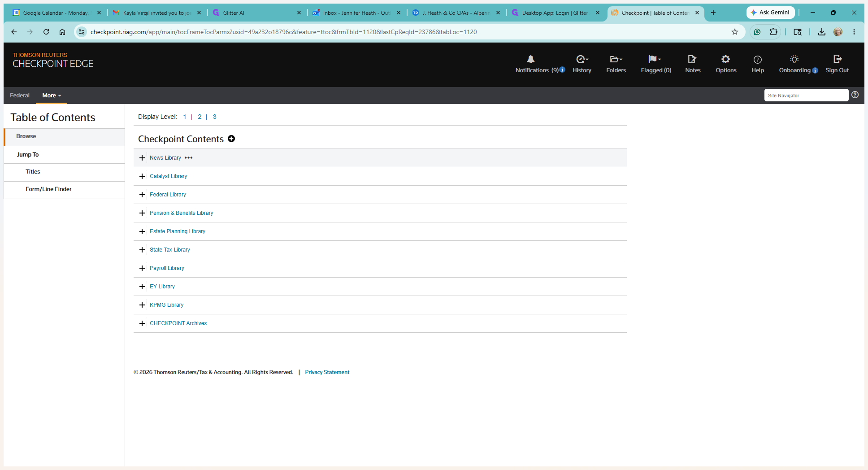Click into the Site Navigator field
The width and height of the screenshot is (868, 470).
[806, 95]
